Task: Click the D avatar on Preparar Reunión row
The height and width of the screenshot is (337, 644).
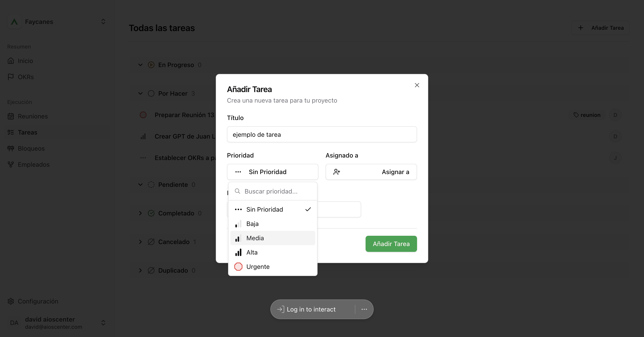Action: click(x=615, y=115)
